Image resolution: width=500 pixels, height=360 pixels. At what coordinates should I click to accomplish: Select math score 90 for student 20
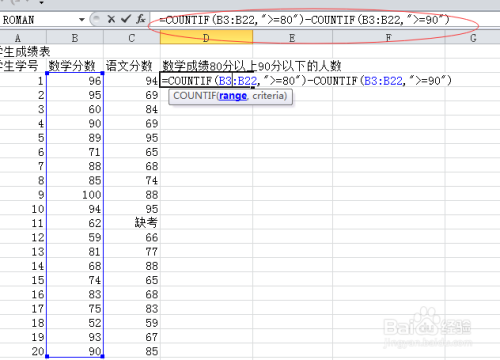click(75, 351)
